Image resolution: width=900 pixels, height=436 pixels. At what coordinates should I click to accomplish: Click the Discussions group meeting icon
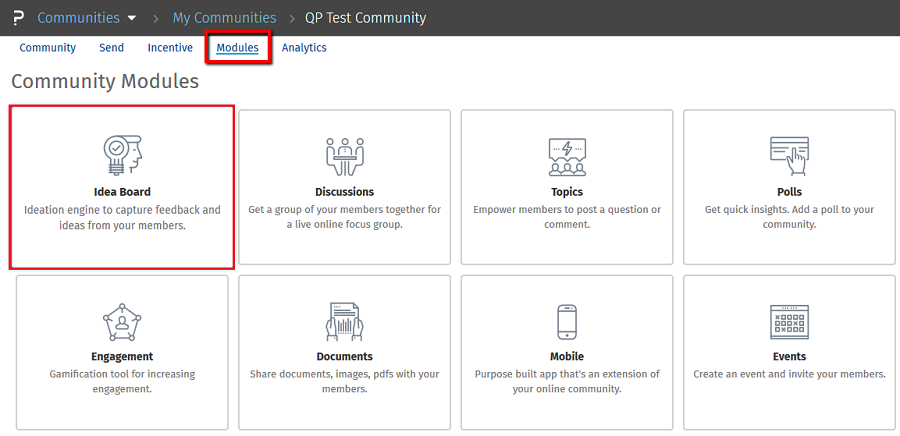pos(344,155)
